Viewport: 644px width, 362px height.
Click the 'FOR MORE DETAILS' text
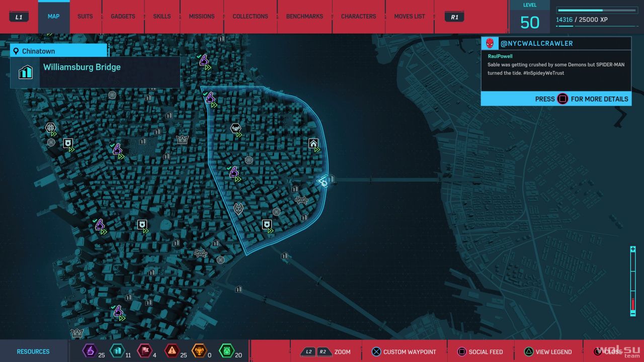click(x=599, y=99)
